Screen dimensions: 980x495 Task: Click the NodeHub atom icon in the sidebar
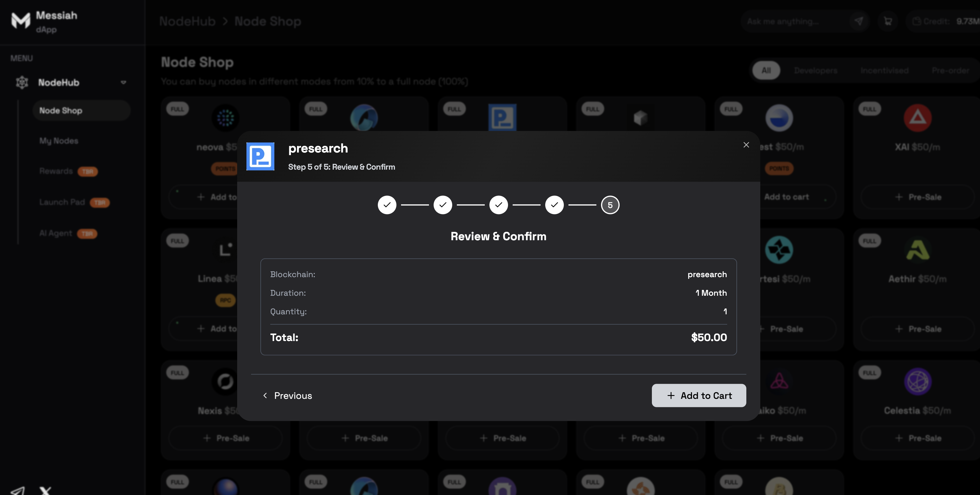click(22, 82)
